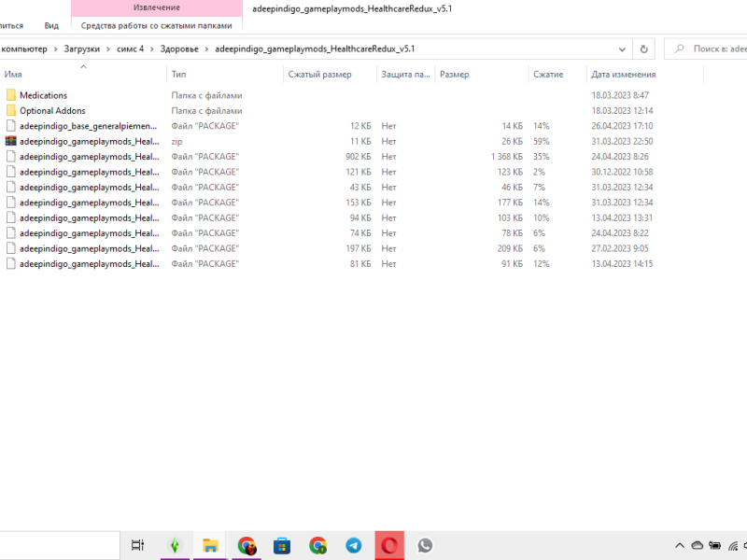747x560 pixels.
Task: Click the zip type cell
Action: coord(176,142)
